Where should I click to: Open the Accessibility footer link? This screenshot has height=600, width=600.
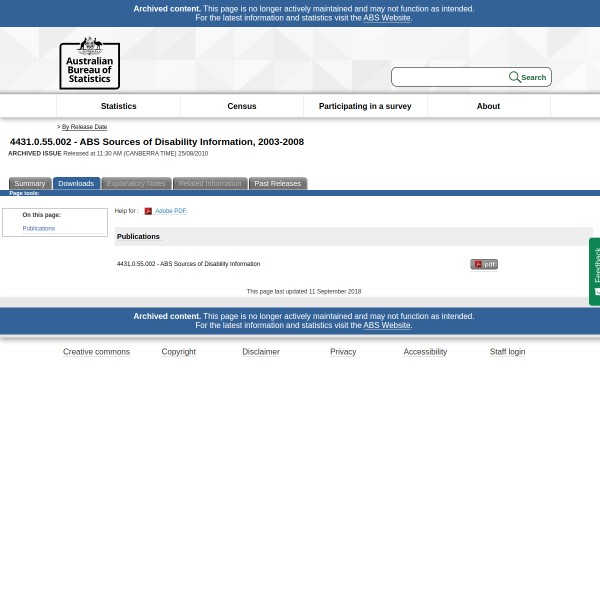coord(425,352)
